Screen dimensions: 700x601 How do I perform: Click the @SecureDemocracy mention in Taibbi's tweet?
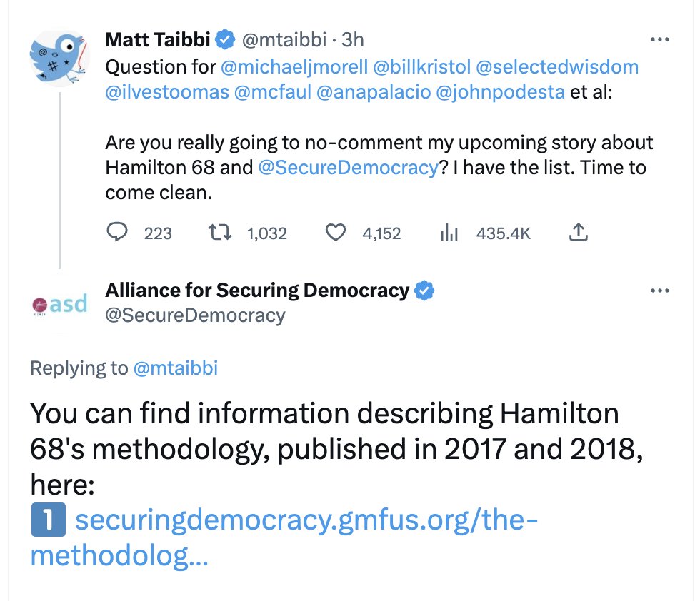pos(347,168)
